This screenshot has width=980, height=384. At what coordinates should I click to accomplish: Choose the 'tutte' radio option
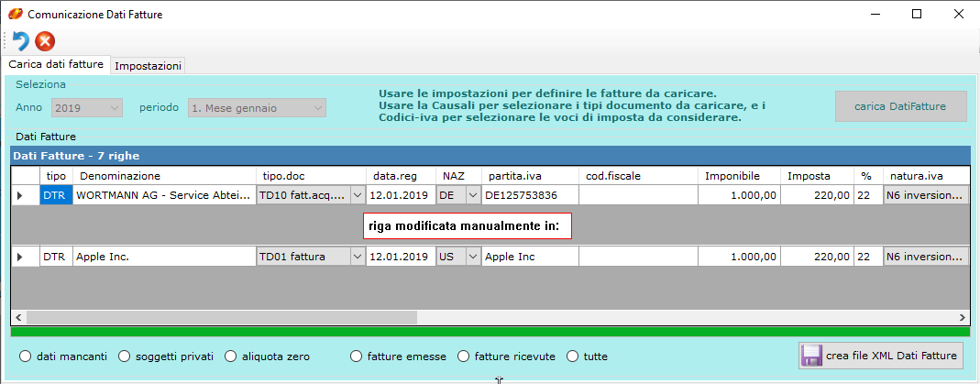(573, 357)
